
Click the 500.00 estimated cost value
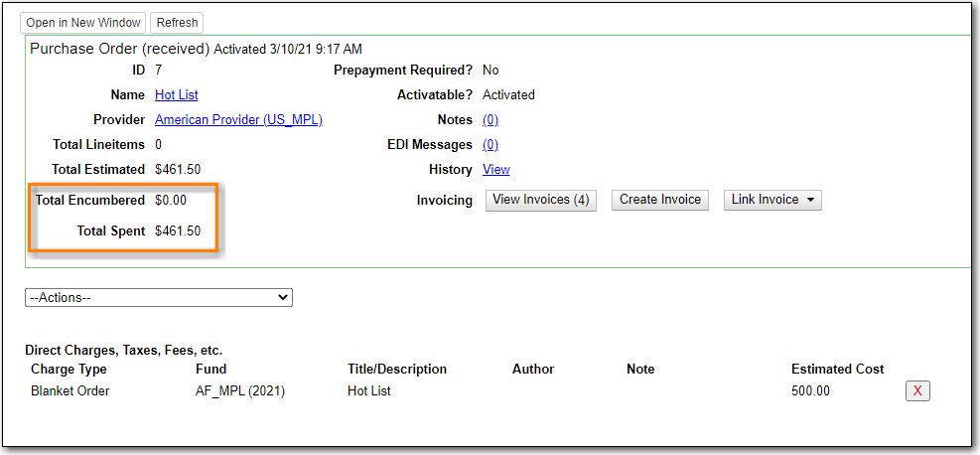[810, 391]
